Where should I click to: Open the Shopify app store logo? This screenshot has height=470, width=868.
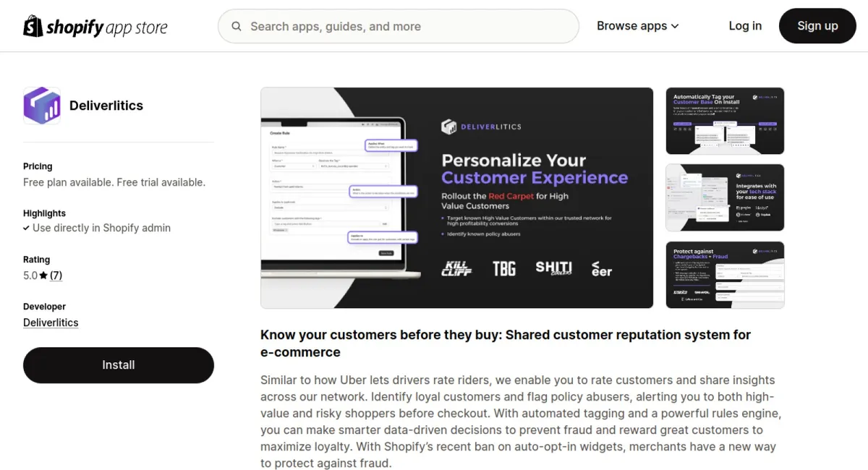[x=95, y=27]
